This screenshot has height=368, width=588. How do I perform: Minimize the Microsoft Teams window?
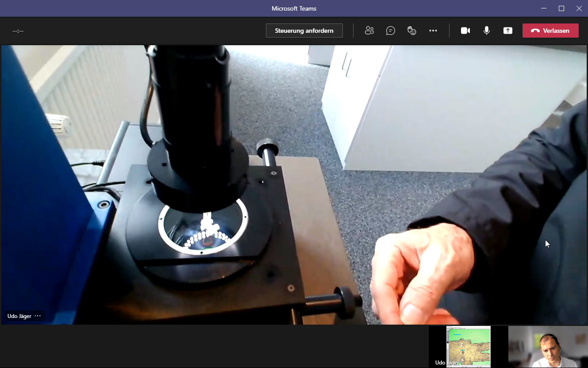[543, 8]
